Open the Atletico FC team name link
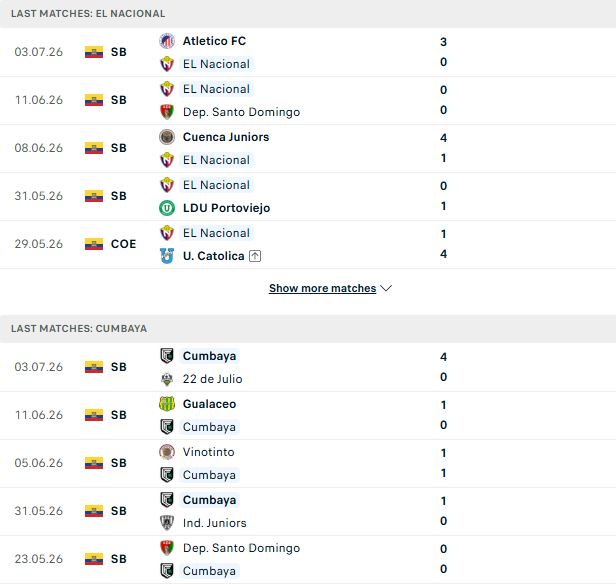The image size is (616, 584). [214, 41]
